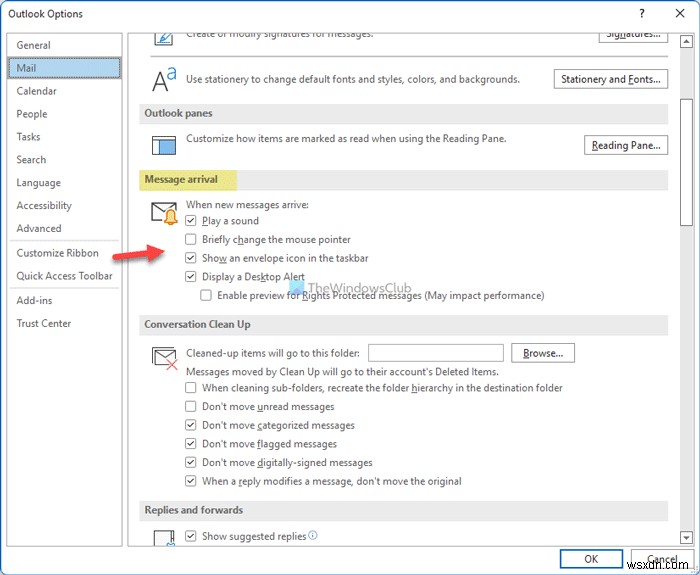
Task: Enable Briefly change the mouse pointer
Action: pyautogui.click(x=191, y=239)
